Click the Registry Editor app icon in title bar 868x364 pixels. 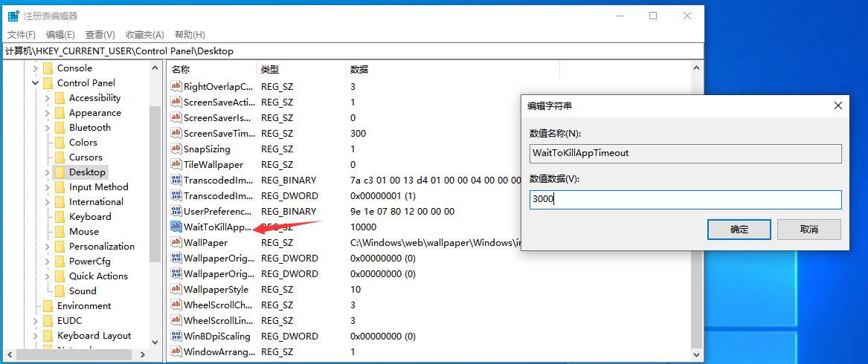point(13,16)
